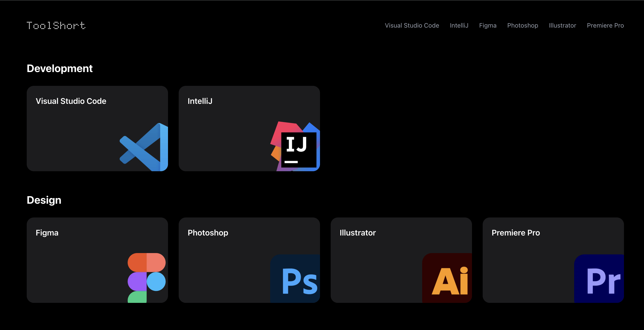The width and height of the screenshot is (644, 330).
Task: Open the Figma card title
Action: [x=47, y=233]
